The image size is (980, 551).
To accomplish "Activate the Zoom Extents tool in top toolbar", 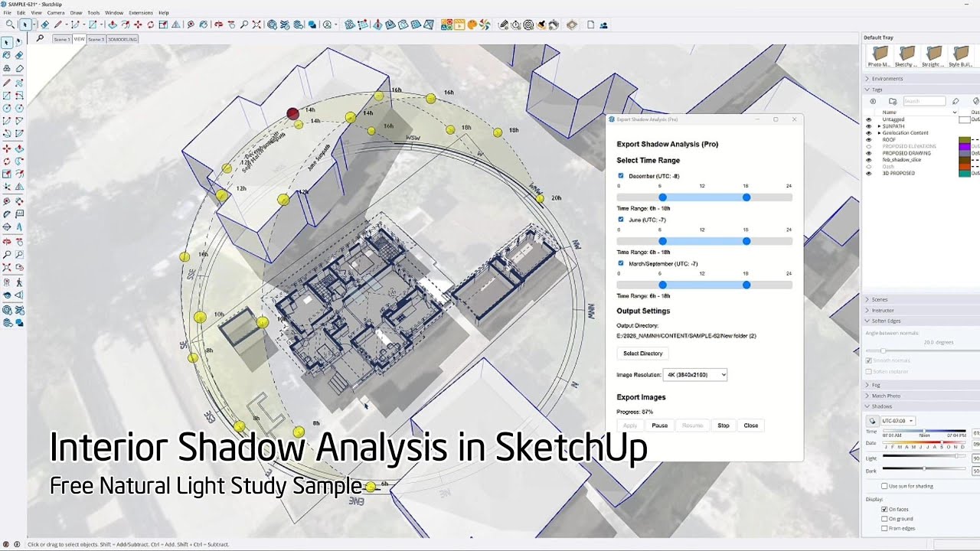I will coord(256,24).
